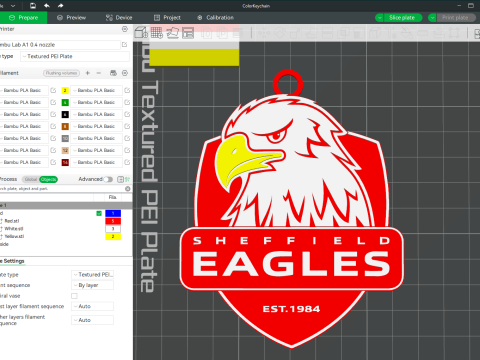Edit preset for filament 8
The height and width of the screenshot is (360, 480).
coord(127,126)
